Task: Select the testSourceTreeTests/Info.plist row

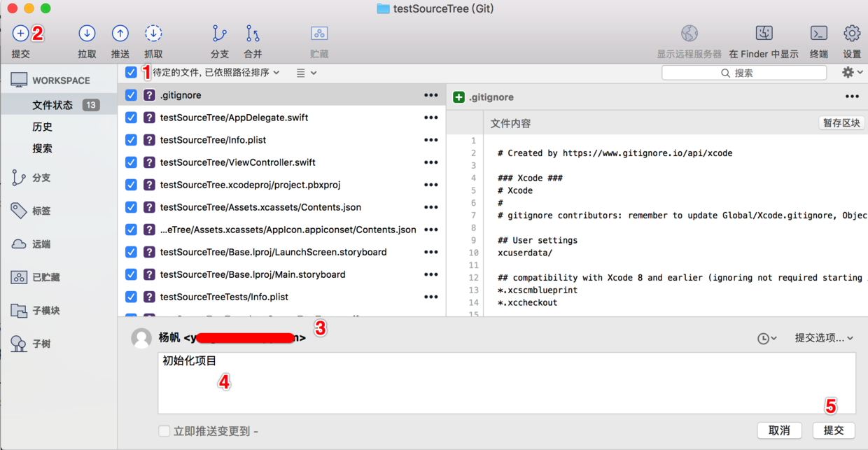Action: point(282,297)
